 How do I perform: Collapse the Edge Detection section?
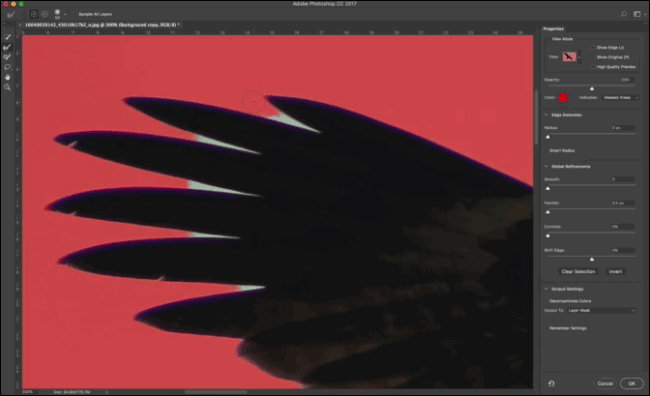[546, 115]
